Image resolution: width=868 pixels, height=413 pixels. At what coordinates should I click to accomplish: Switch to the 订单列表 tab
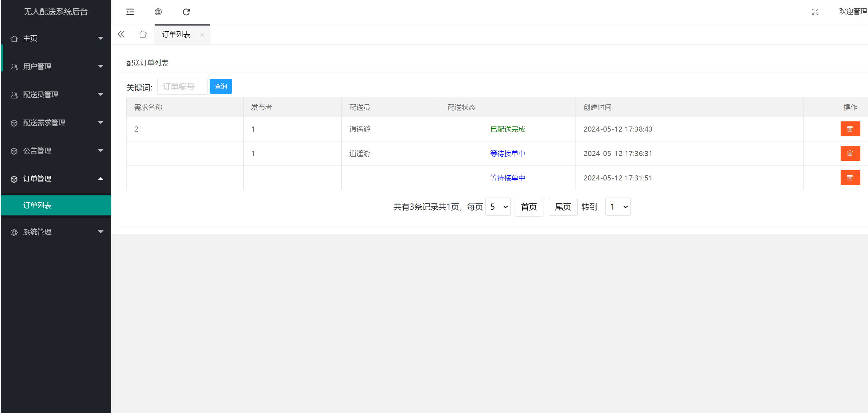[176, 34]
